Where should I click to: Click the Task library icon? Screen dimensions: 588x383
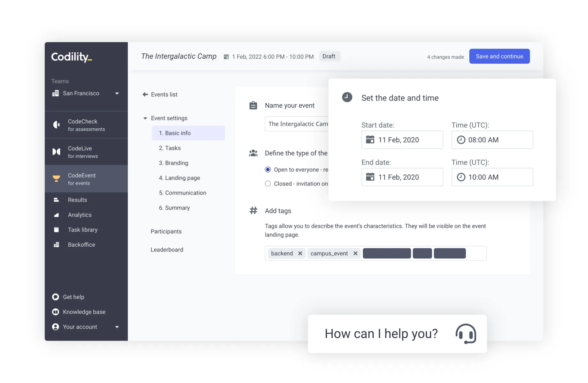tap(56, 230)
